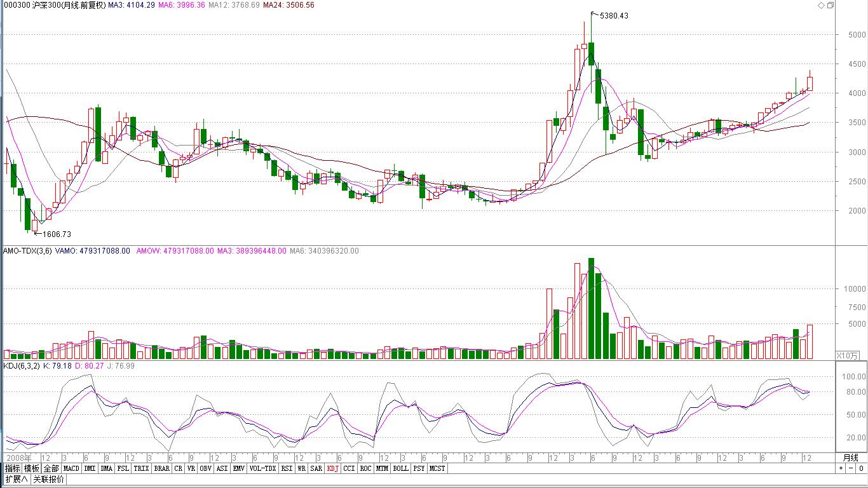Click the MA12: 3768.69 label
Screen dimensions: 868x488
tap(234, 5)
